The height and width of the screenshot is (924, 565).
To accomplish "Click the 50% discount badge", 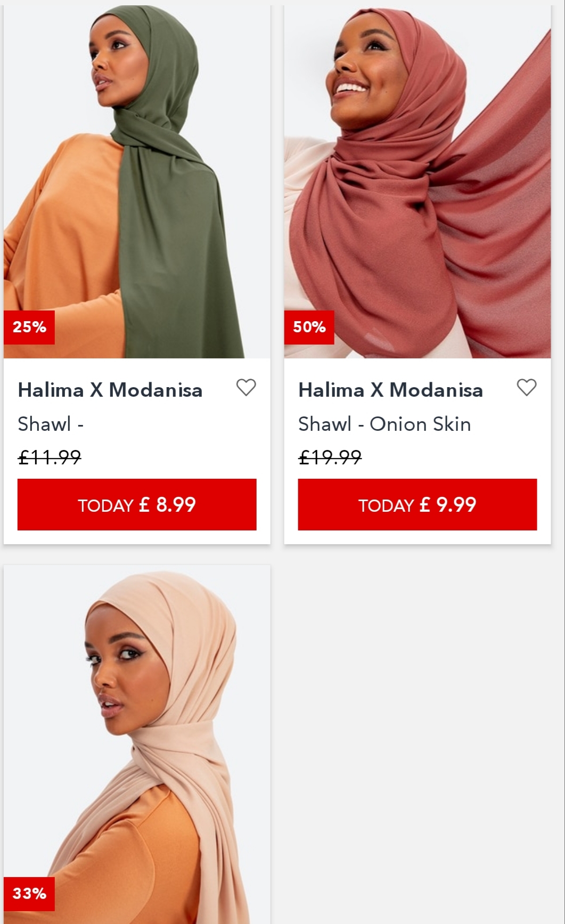I will click(309, 327).
